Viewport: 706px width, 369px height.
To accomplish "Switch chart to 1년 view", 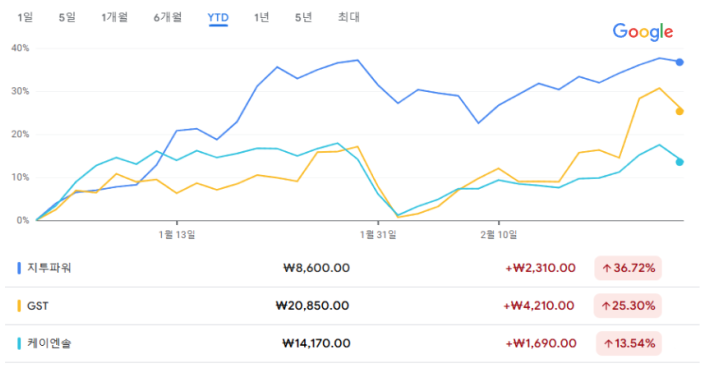I will pos(261,18).
